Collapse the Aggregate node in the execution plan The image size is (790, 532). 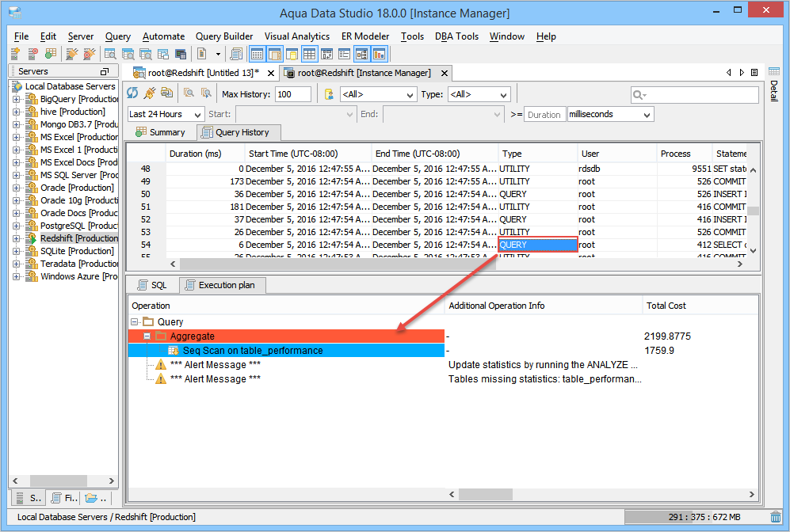[x=147, y=336]
